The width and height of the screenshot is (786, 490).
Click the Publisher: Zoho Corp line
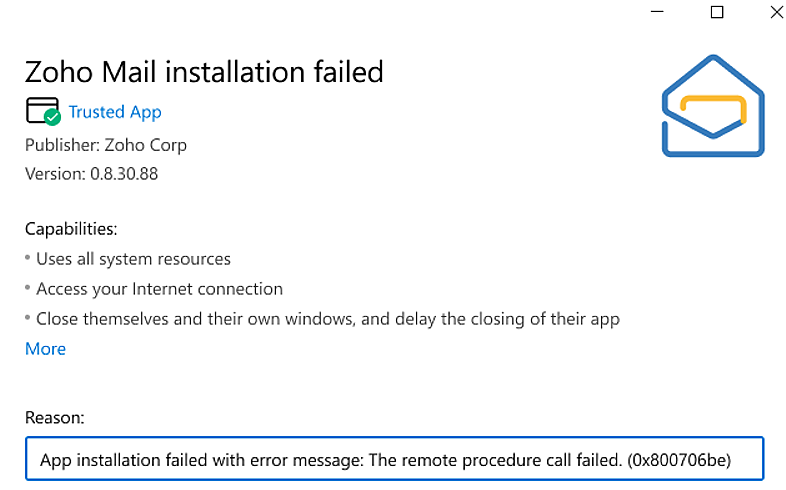click(x=106, y=145)
